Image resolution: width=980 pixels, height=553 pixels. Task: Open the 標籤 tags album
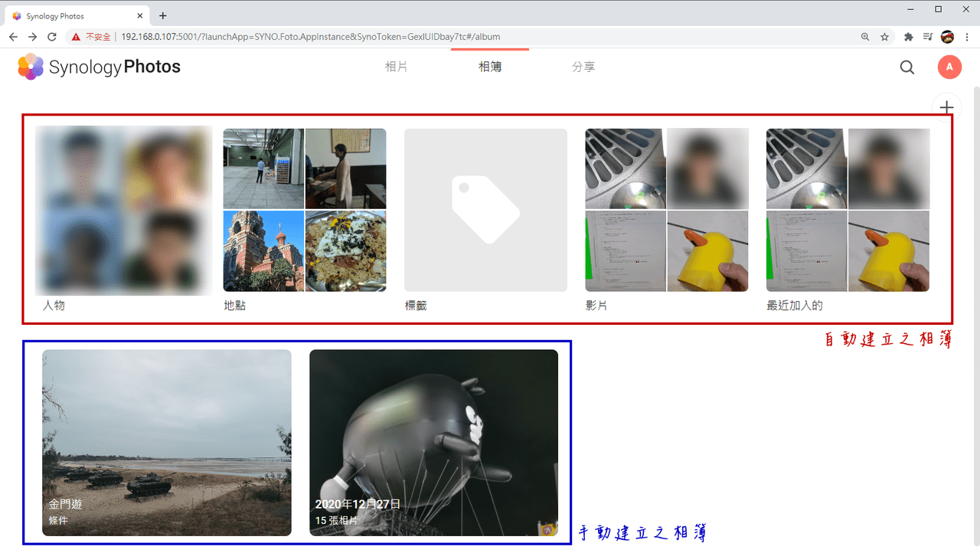click(x=485, y=210)
